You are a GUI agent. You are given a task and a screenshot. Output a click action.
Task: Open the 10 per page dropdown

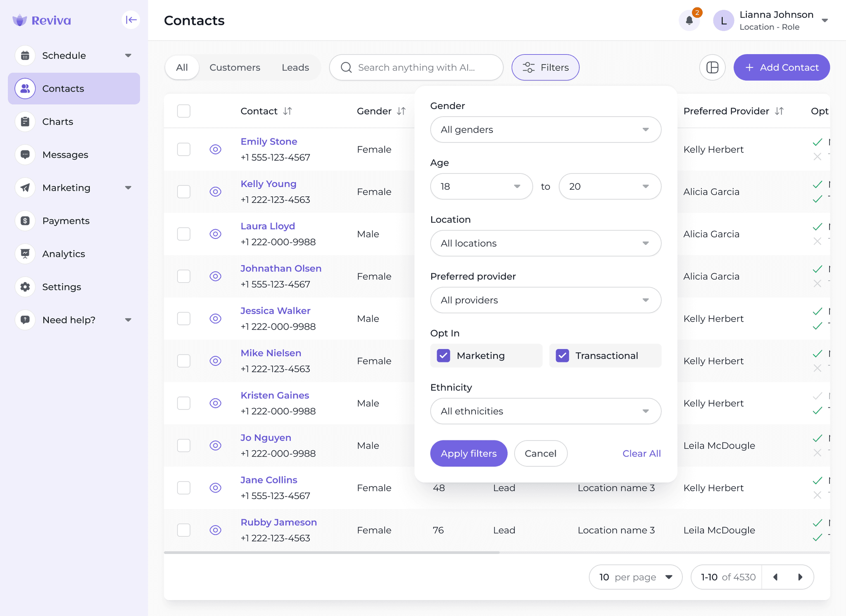pos(635,577)
